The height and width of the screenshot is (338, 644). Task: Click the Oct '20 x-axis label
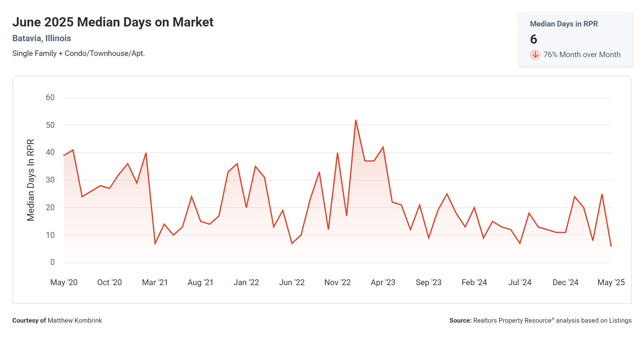tap(109, 282)
